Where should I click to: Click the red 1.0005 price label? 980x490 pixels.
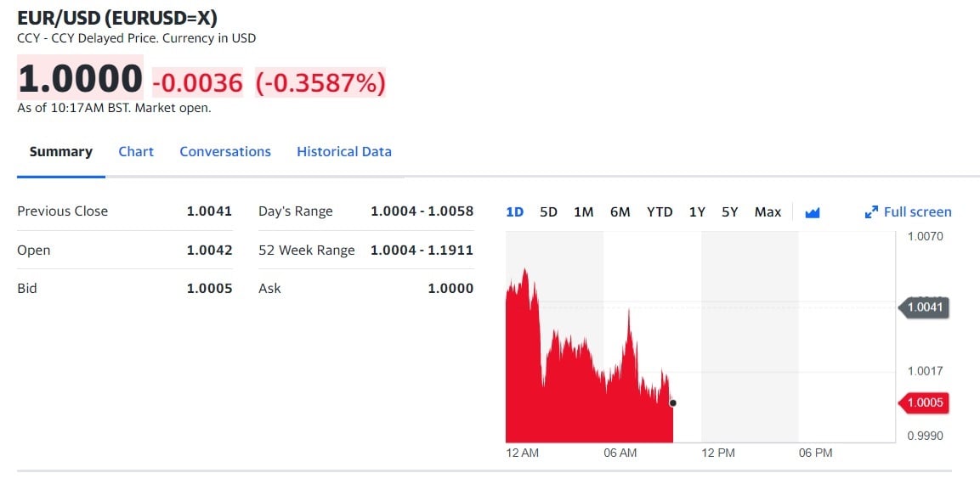(x=923, y=403)
